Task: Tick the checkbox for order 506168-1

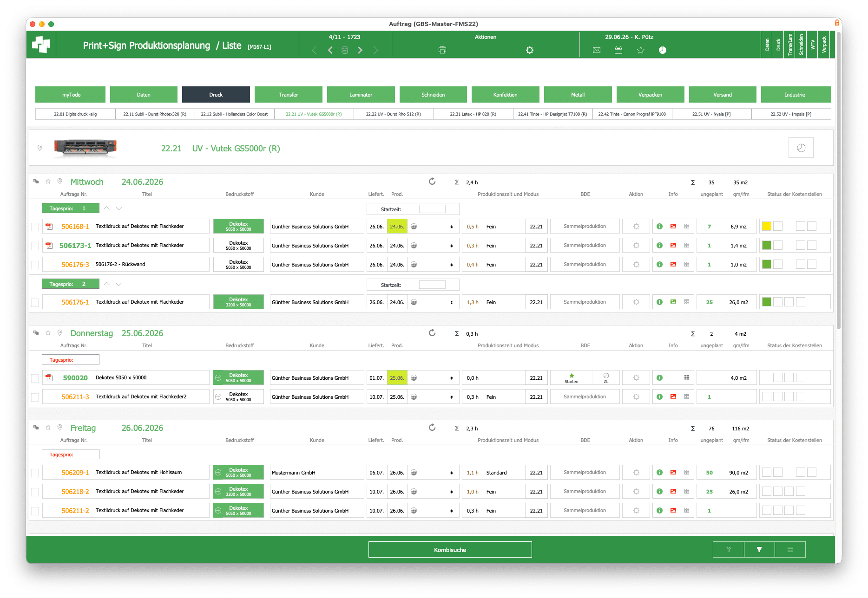Action: [35, 227]
